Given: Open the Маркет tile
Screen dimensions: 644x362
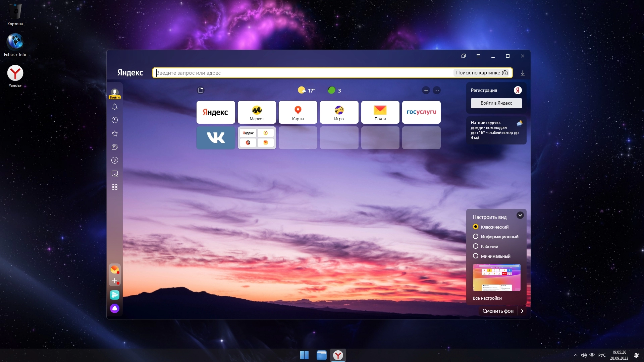Looking at the screenshot, I should click(x=257, y=113).
